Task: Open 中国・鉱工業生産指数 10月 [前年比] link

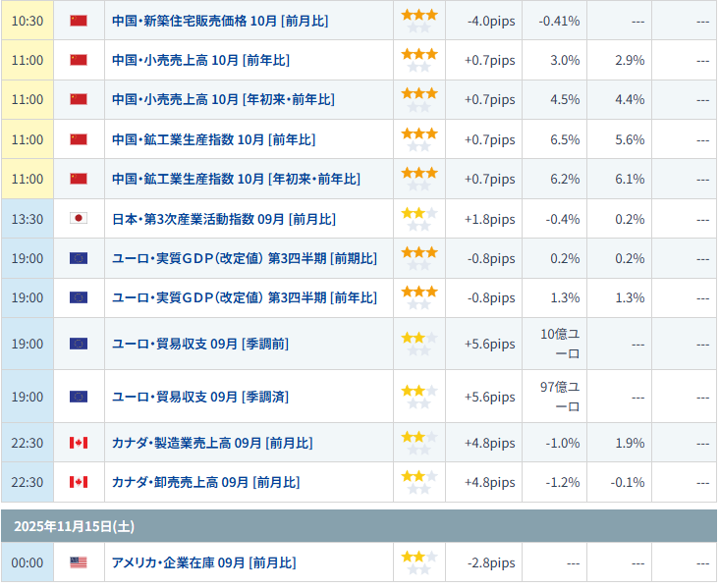Action: [213, 139]
